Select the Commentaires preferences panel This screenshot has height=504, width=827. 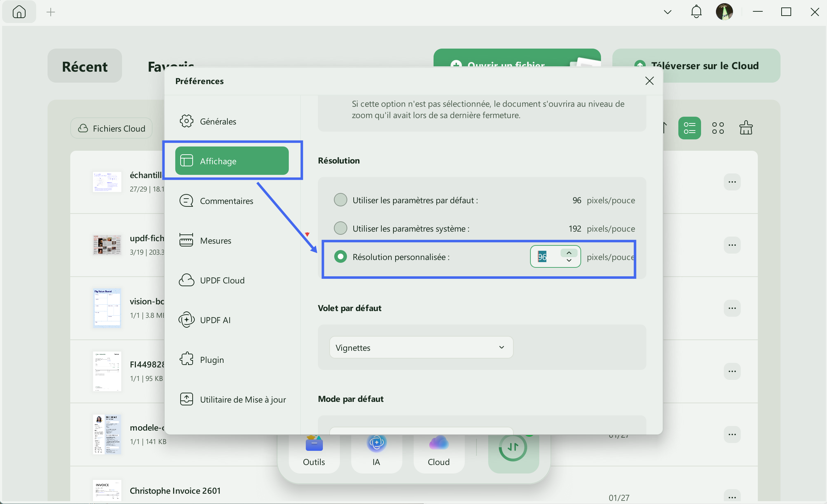click(226, 200)
